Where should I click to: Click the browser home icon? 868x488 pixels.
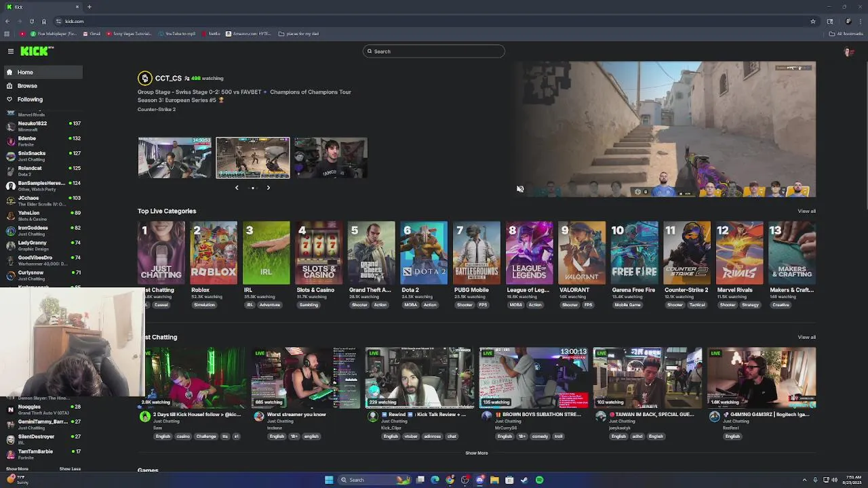(44, 21)
